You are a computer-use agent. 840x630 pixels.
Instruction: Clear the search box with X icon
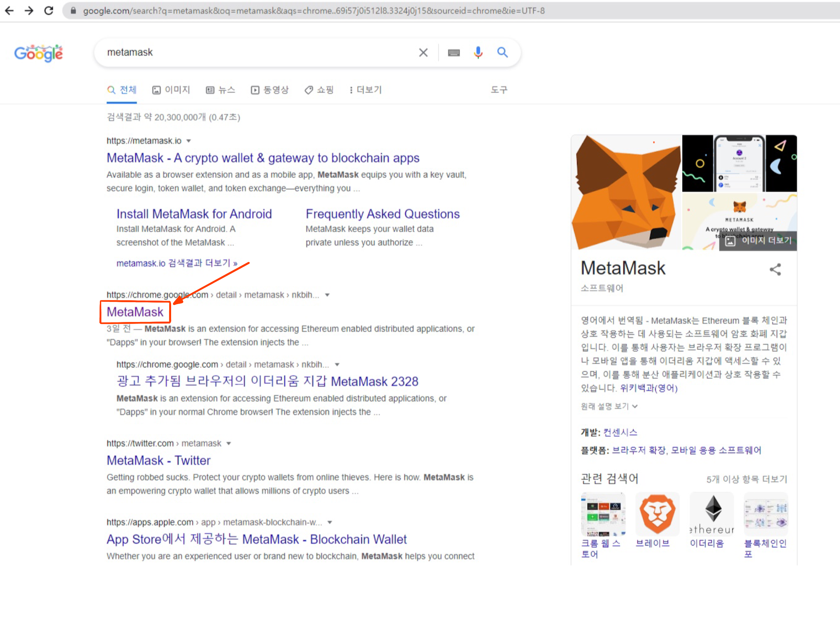point(423,52)
